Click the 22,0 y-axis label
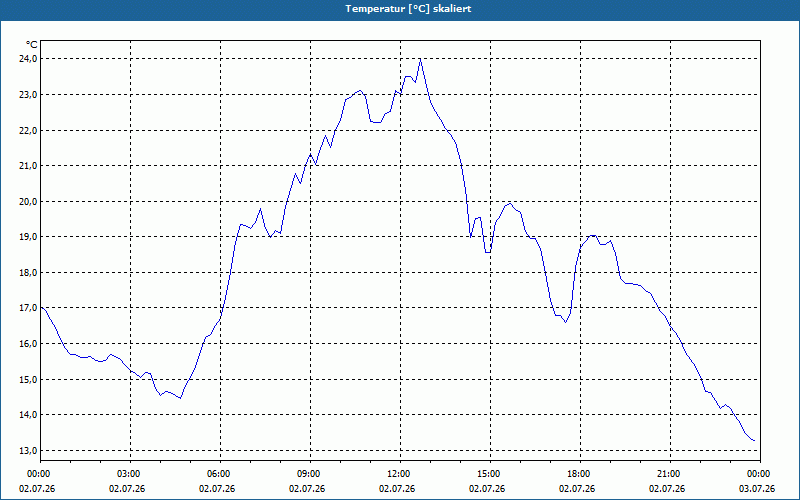Screen dimensions: 800x500 (x=30, y=131)
